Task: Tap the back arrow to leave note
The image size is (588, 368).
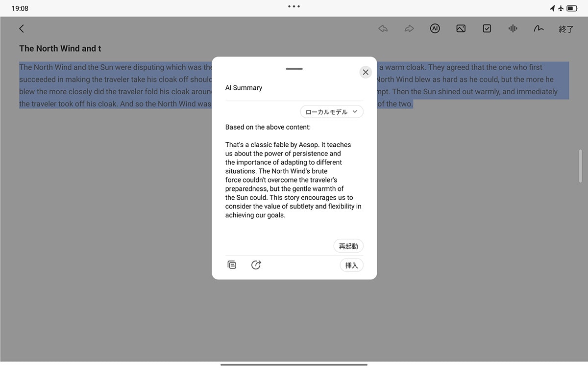Action: 21,28
